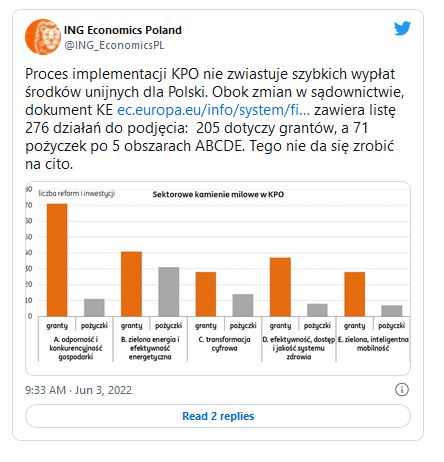
Task: Click the gray pożyczki bar for sector B
Action: pyautogui.click(x=169, y=291)
